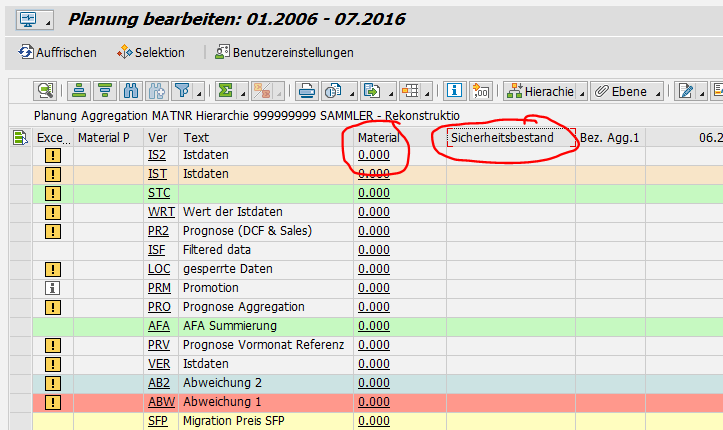Click the Sicherheitsbestand column header
Screen dimensions: 723x430
(502, 137)
